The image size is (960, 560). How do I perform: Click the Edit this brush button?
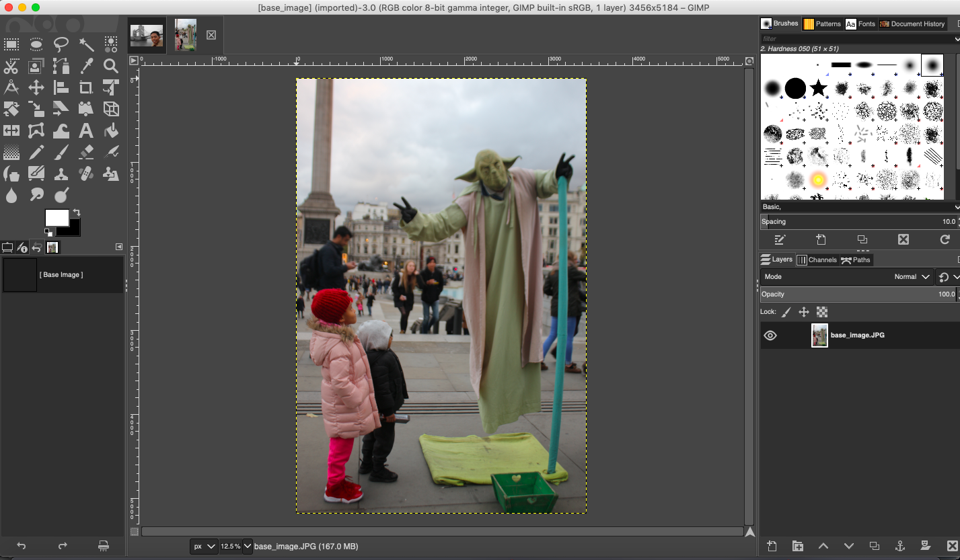click(780, 239)
